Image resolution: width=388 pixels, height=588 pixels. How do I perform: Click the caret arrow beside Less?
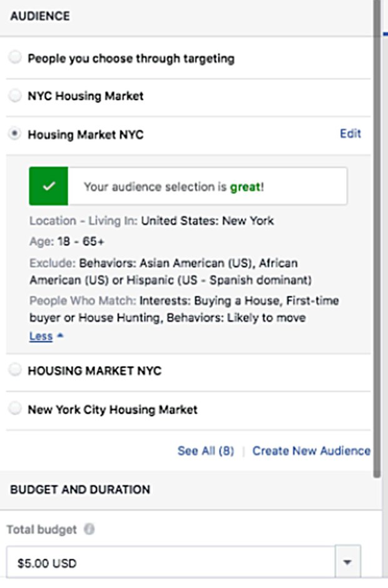pyautogui.click(x=59, y=336)
